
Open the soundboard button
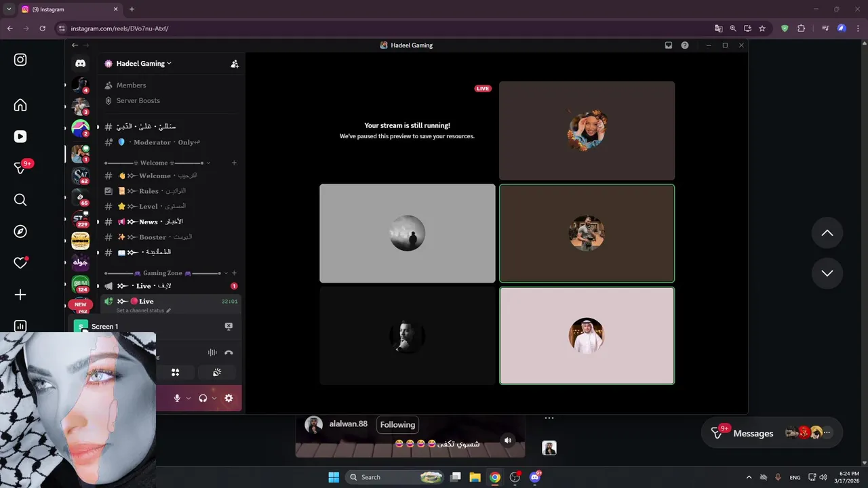coord(217,372)
